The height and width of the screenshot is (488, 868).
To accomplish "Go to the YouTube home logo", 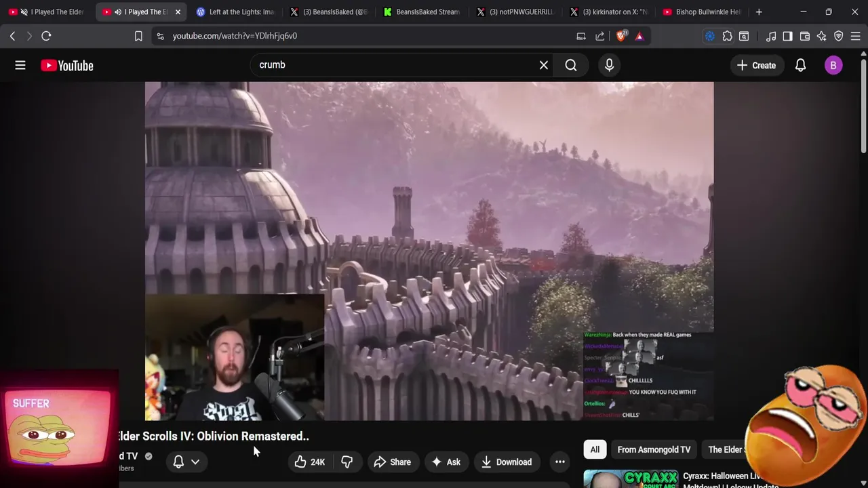I will [67, 66].
